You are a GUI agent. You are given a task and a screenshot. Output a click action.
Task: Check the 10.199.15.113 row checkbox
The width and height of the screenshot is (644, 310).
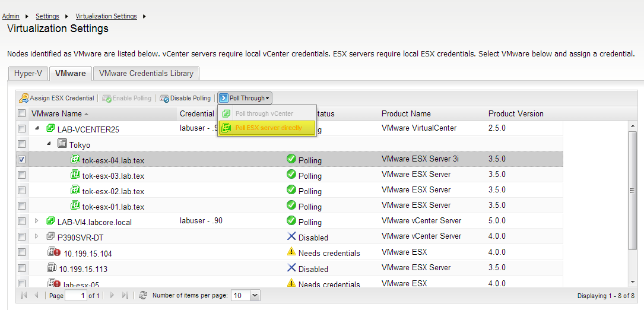(22, 268)
